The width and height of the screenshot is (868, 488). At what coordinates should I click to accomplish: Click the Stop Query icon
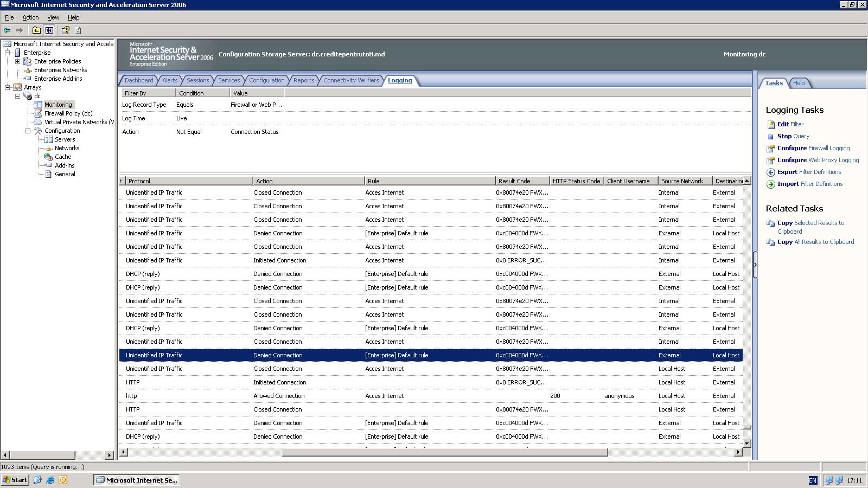pos(770,137)
